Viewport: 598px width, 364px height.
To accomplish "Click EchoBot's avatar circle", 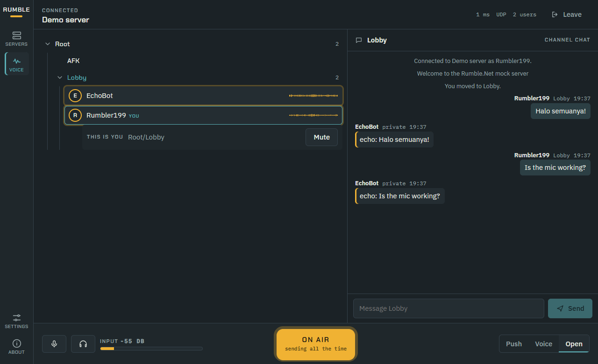I will click(75, 96).
